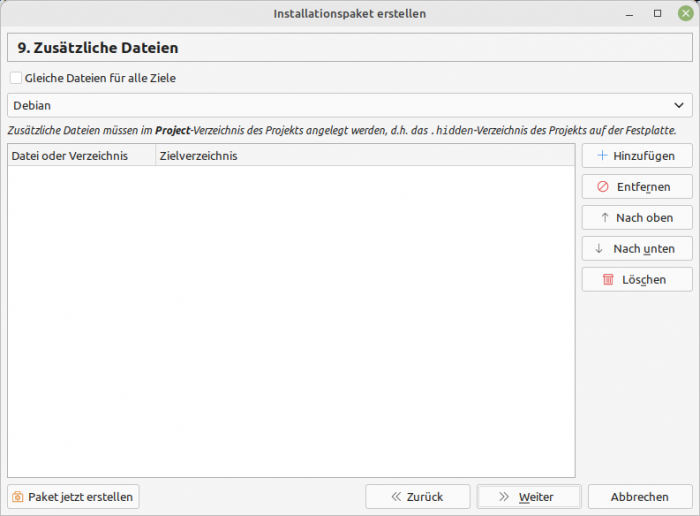
Task: Click the red Entfernen prohibition icon
Action: pyautogui.click(x=602, y=187)
